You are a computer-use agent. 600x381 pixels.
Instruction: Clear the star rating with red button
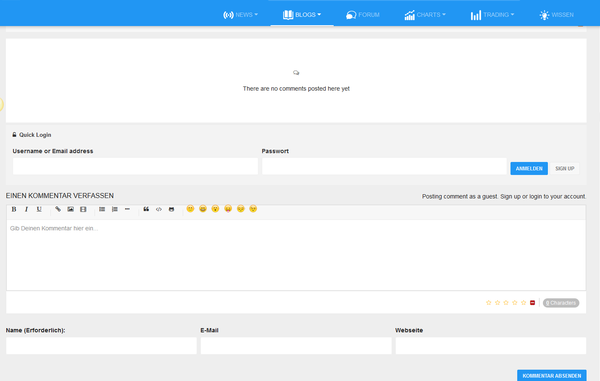click(x=532, y=303)
